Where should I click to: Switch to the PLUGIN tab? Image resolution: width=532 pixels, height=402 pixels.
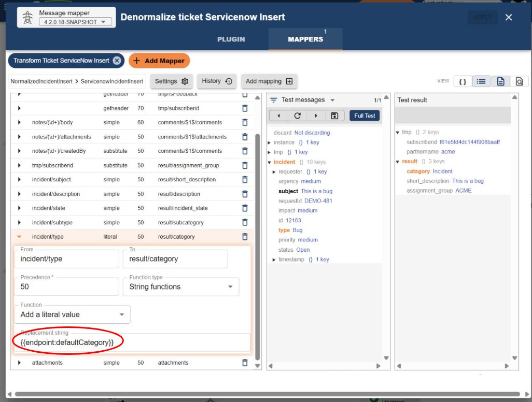coord(231,39)
